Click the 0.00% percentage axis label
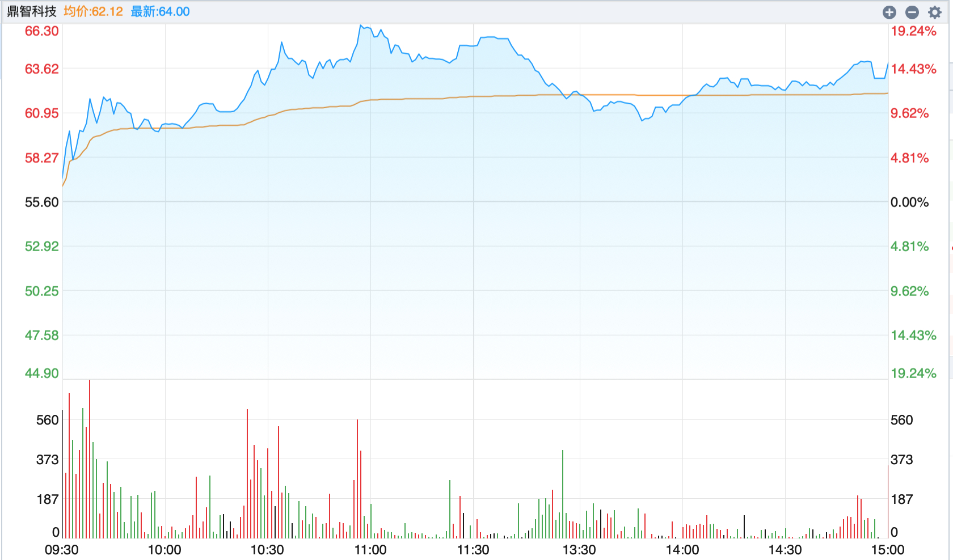Image resolution: width=953 pixels, height=560 pixels. [909, 202]
